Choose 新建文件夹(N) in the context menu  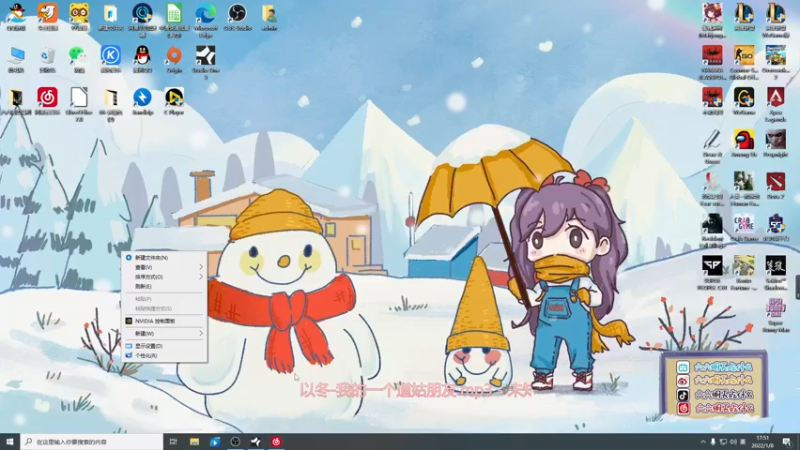[x=164, y=258]
